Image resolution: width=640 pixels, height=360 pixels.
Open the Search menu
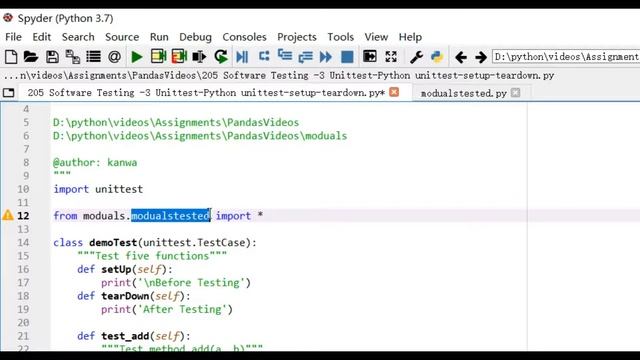(x=78, y=37)
